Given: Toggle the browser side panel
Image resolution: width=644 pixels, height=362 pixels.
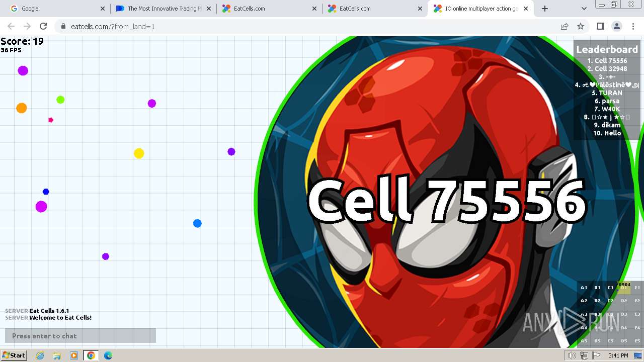Looking at the screenshot, I should click(x=600, y=26).
